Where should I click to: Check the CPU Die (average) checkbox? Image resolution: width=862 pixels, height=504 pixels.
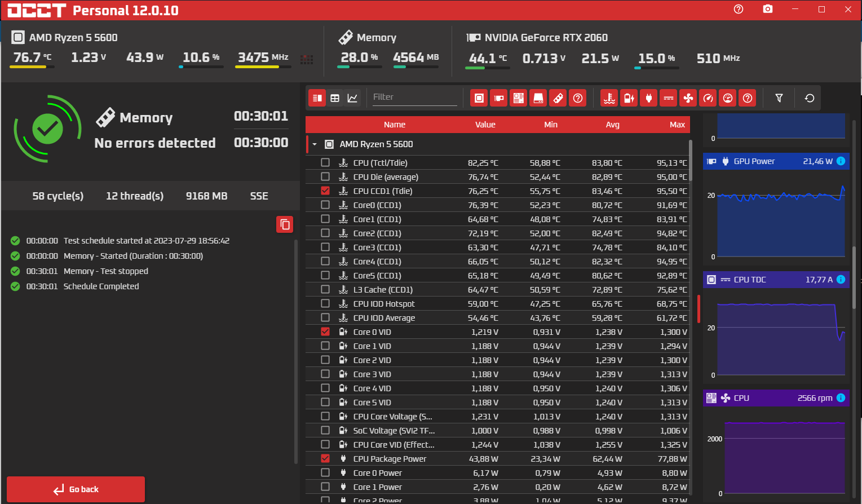coord(325,176)
